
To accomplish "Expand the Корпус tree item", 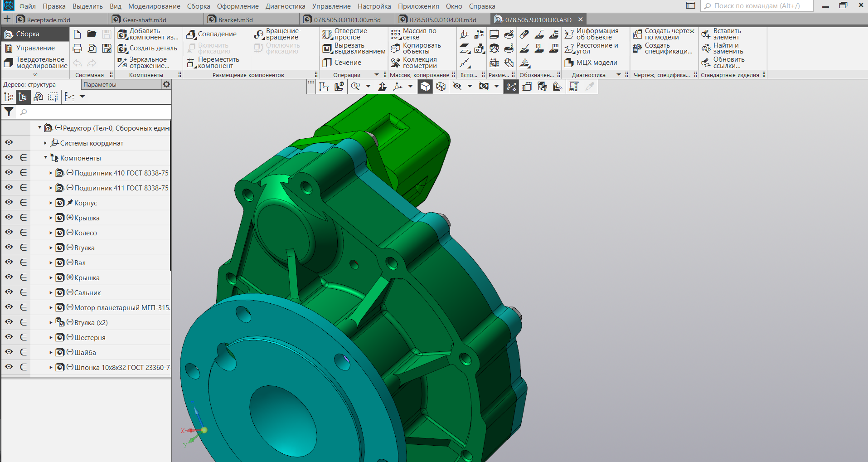I will [51, 203].
